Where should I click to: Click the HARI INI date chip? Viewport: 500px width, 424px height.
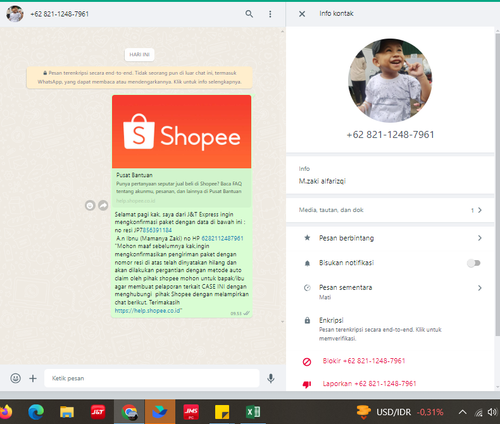pyautogui.click(x=139, y=55)
